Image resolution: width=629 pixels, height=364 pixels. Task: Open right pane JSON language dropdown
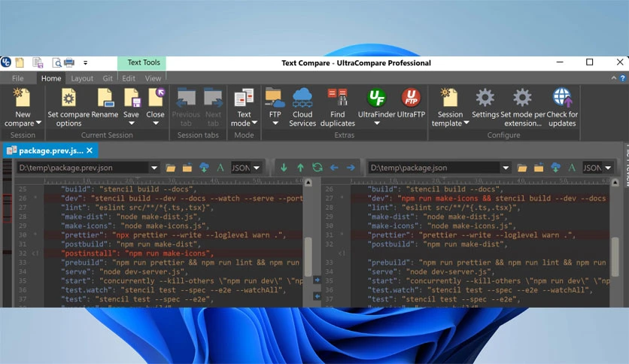click(x=608, y=168)
